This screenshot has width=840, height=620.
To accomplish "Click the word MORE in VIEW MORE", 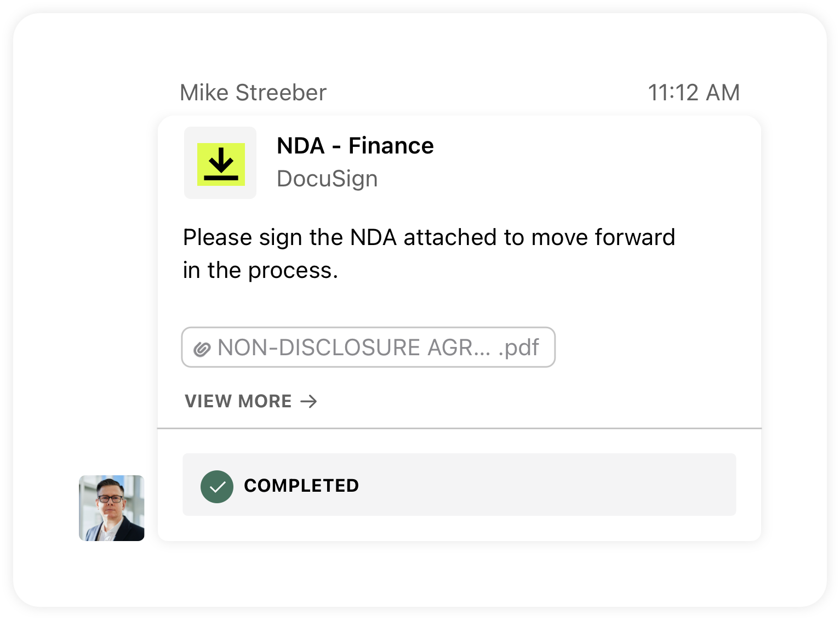I will (x=265, y=401).
